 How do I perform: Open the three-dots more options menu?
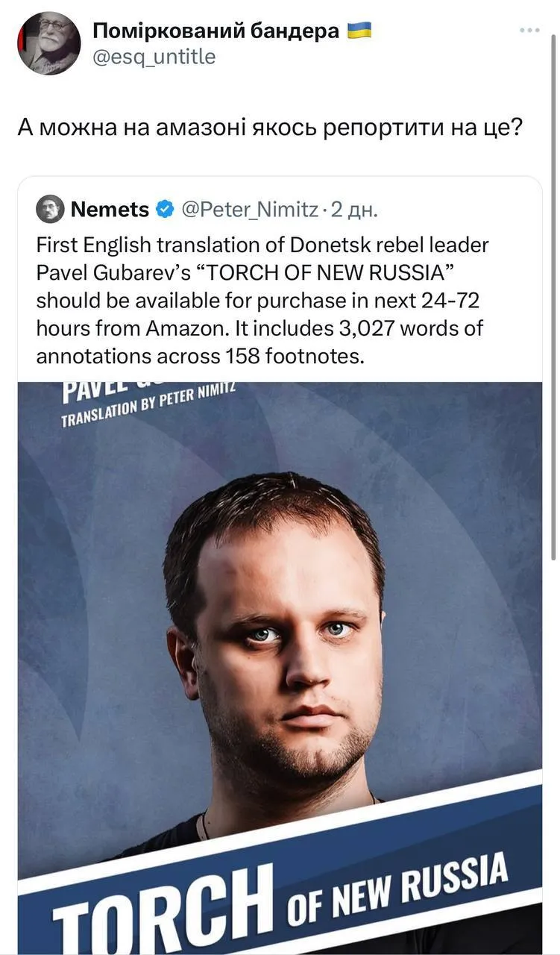pyautogui.click(x=529, y=31)
